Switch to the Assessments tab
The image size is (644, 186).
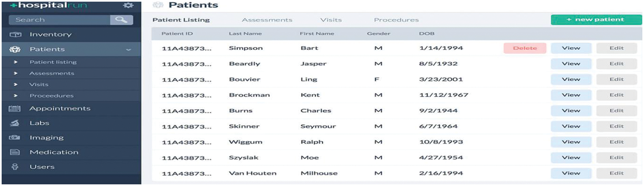tap(267, 20)
